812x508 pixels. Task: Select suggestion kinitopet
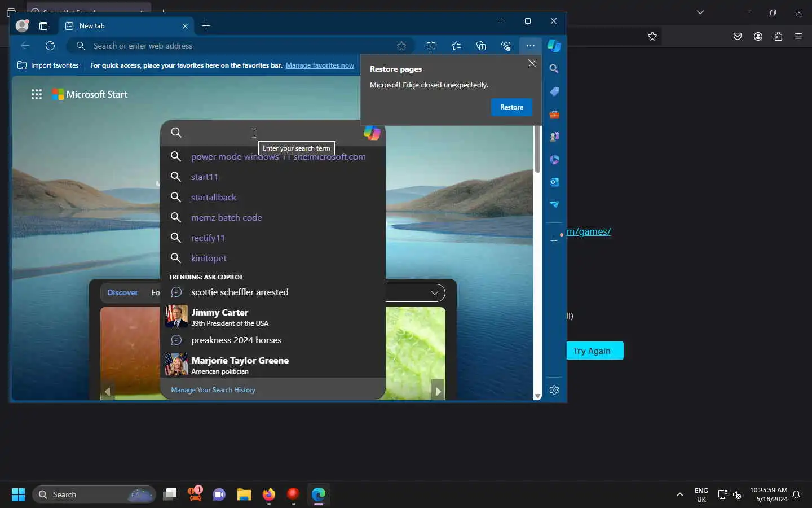click(x=273, y=259)
